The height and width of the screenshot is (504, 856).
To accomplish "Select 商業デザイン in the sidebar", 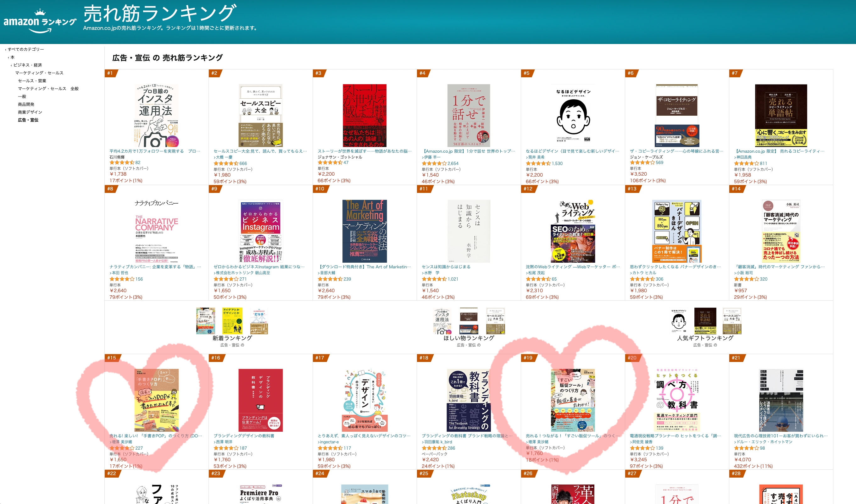I will tap(30, 112).
